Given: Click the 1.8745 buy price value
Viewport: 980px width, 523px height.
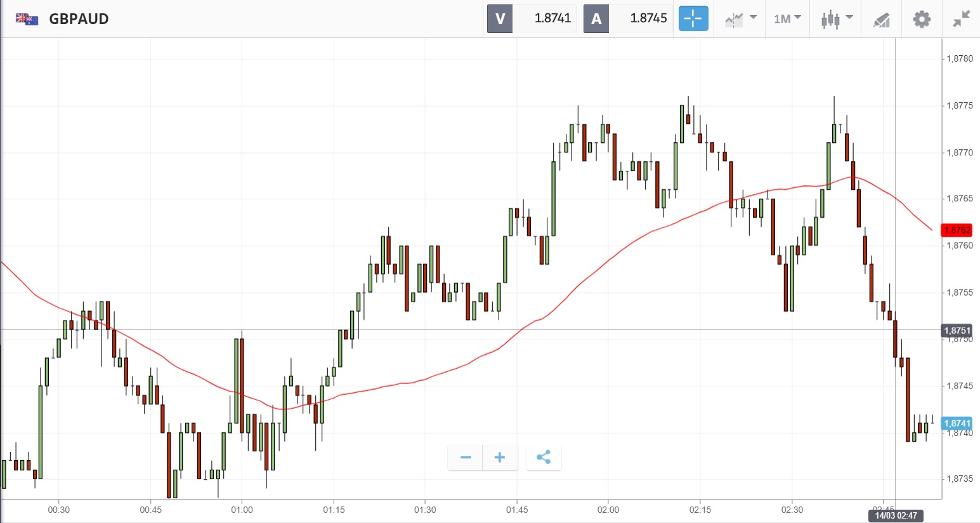Looking at the screenshot, I should click(648, 18).
